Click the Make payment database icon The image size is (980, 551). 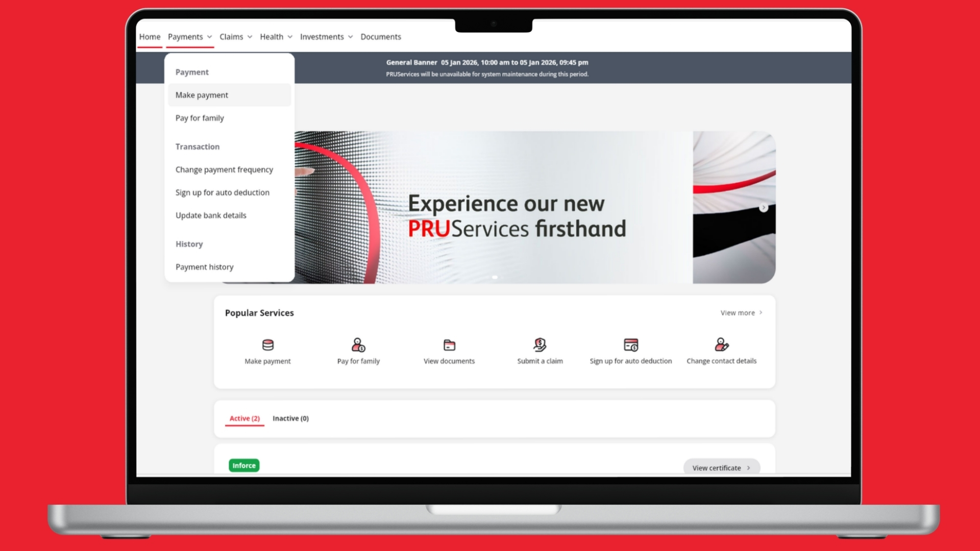(267, 345)
